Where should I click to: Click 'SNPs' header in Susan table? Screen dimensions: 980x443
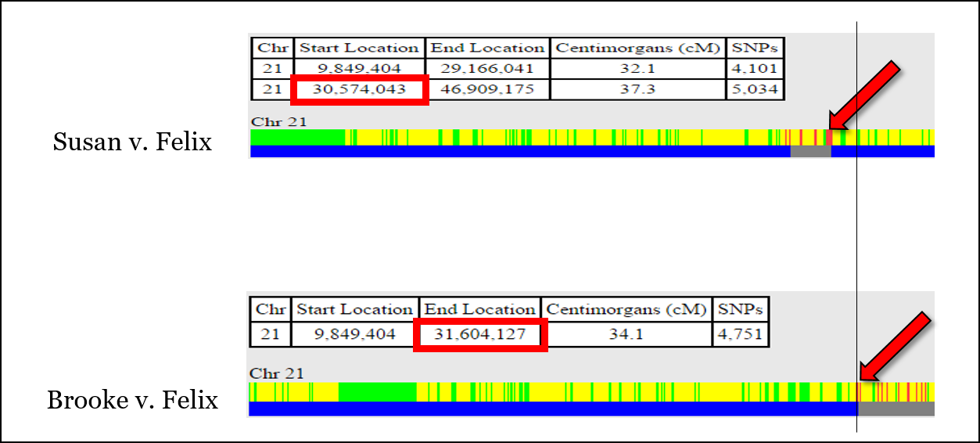(x=755, y=48)
